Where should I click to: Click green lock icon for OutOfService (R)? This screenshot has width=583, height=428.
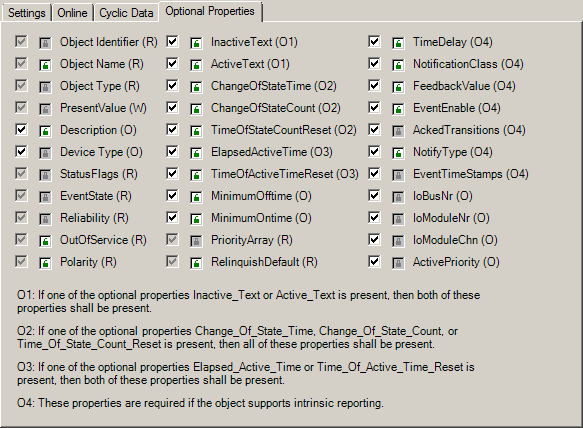point(45,241)
